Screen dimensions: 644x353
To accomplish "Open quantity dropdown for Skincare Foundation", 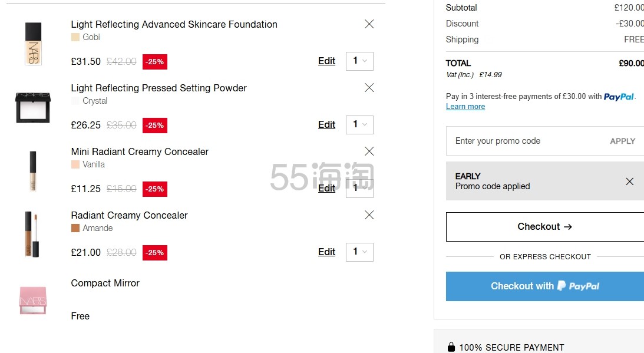I will 359,61.
